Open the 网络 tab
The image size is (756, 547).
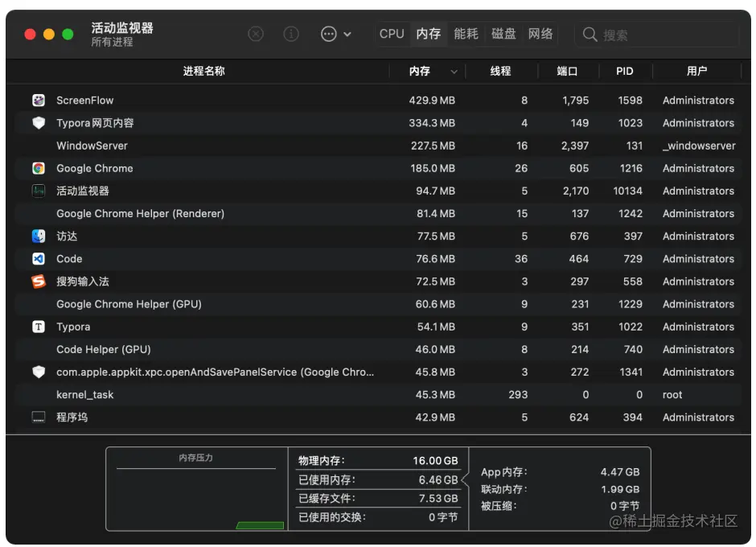click(540, 34)
